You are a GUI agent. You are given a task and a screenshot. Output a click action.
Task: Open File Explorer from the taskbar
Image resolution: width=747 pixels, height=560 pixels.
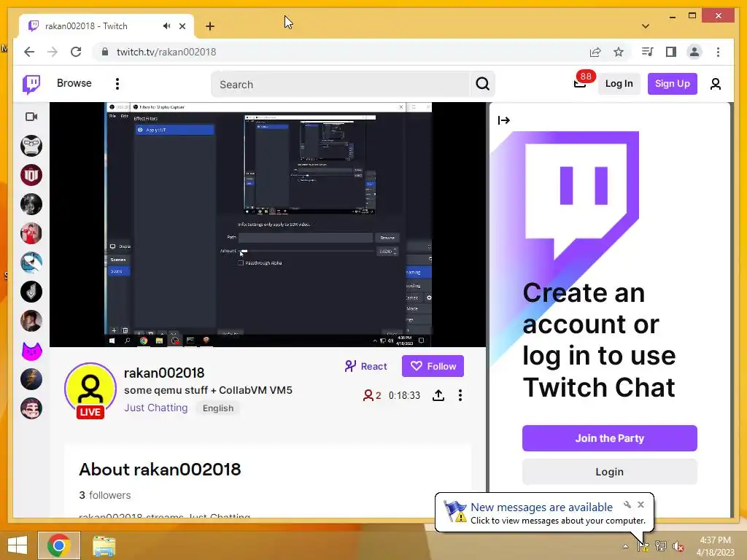(104, 545)
